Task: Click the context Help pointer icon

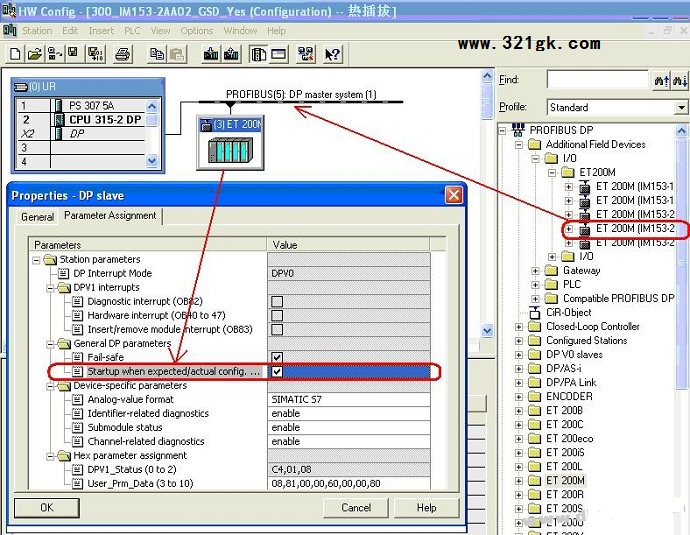Action: click(332, 54)
